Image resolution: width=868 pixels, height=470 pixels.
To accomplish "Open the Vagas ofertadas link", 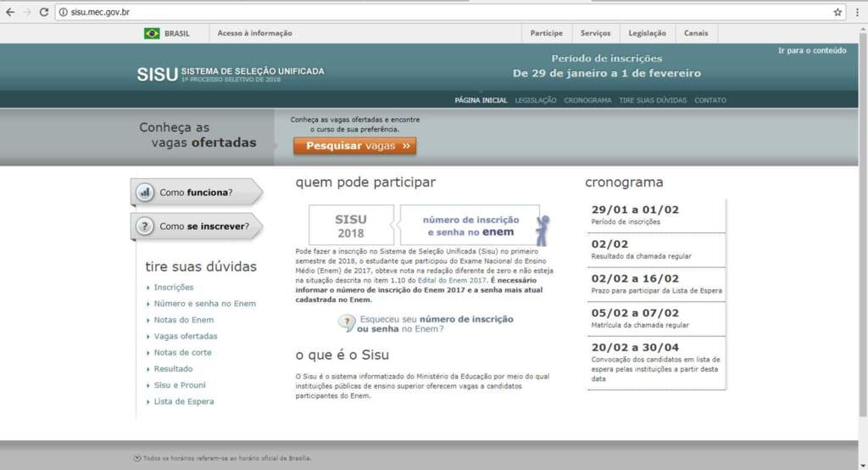I will tap(186, 336).
